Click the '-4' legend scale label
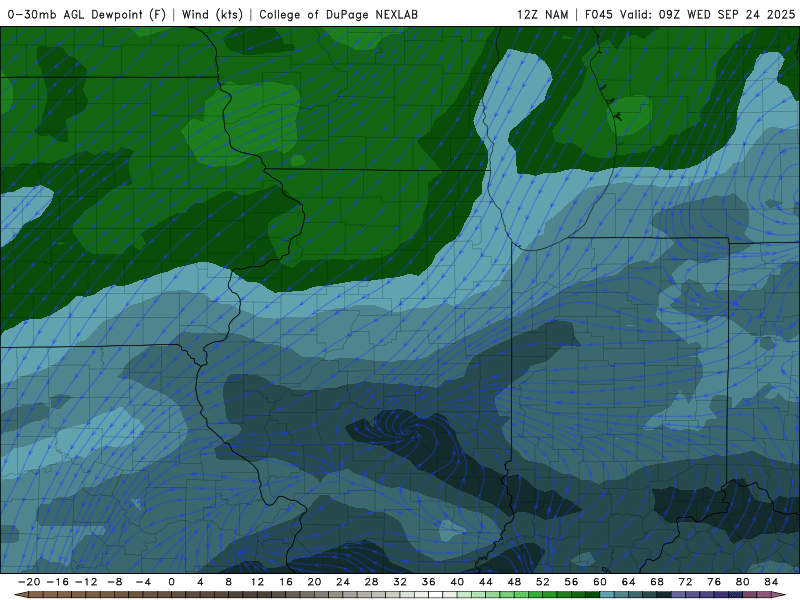The height and width of the screenshot is (600, 800). click(143, 582)
